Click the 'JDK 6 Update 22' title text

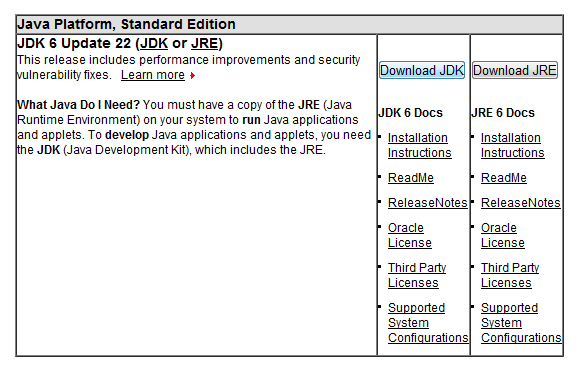74,43
